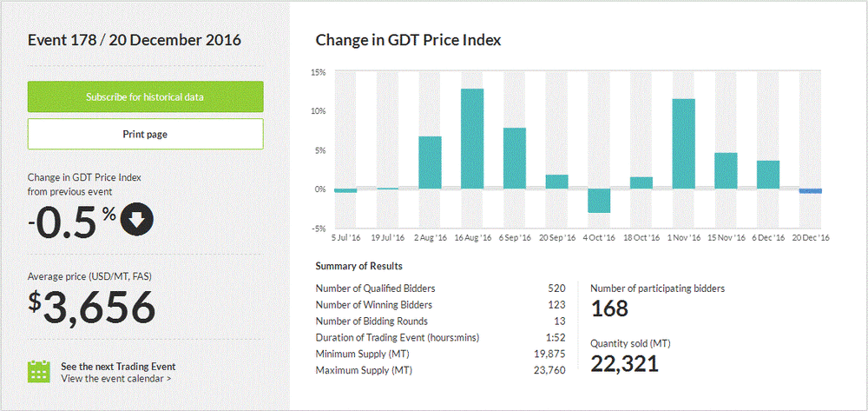Screen dimensions: 868x411
Task: Click the 6 Sep '16 bar
Action: [515, 158]
